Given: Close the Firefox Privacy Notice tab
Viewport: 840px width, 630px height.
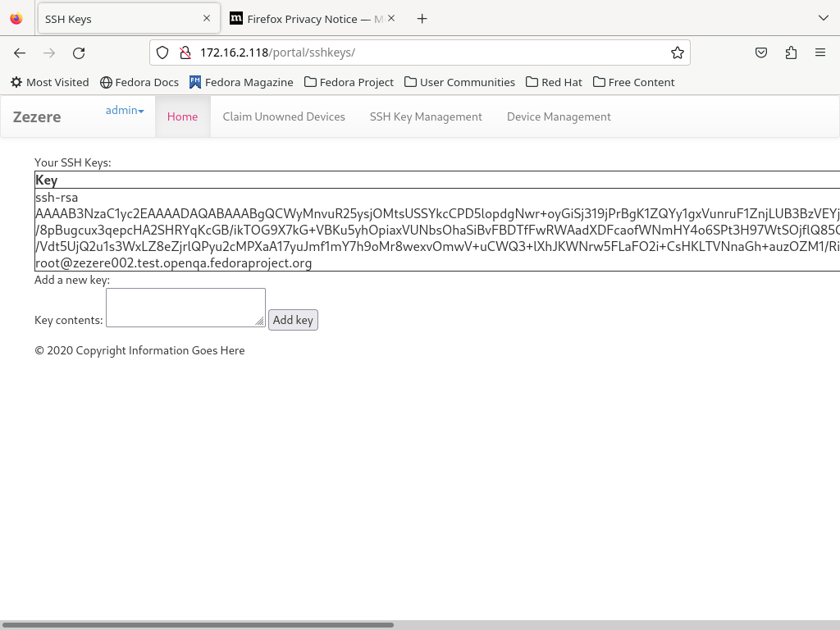Looking at the screenshot, I should [x=391, y=18].
